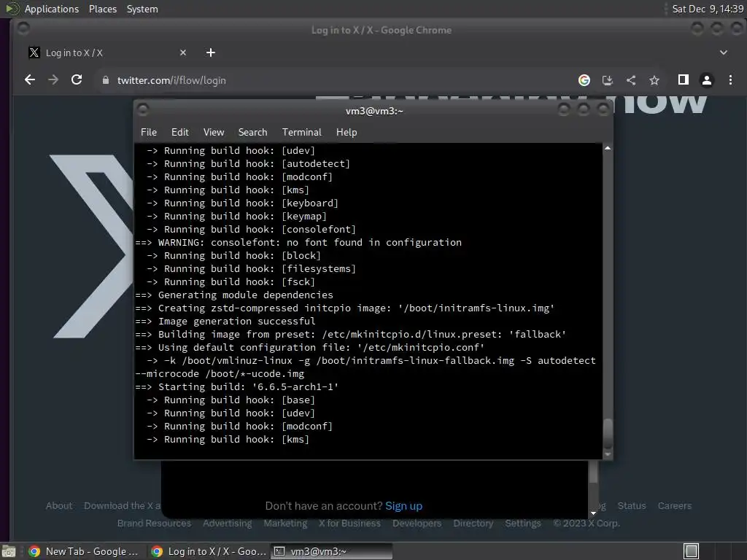Install app icon in address bar
Image resolution: width=747 pixels, height=560 pixels.
pyautogui.click(x=608, y=80)
